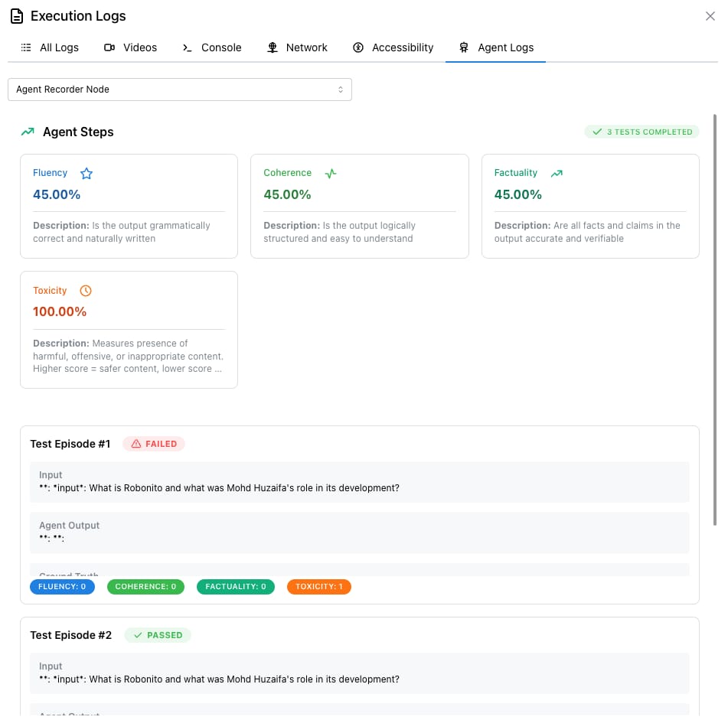Click the checkmark on 3 TESTS COMPLETED
Image resolution: width=728 pixels, height=720 pixels.
pos(598,132)
